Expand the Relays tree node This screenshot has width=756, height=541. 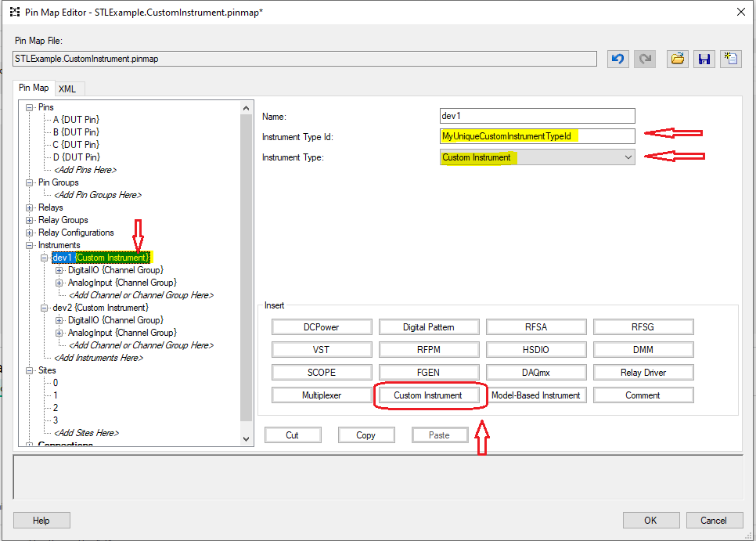tap(31, 207)
